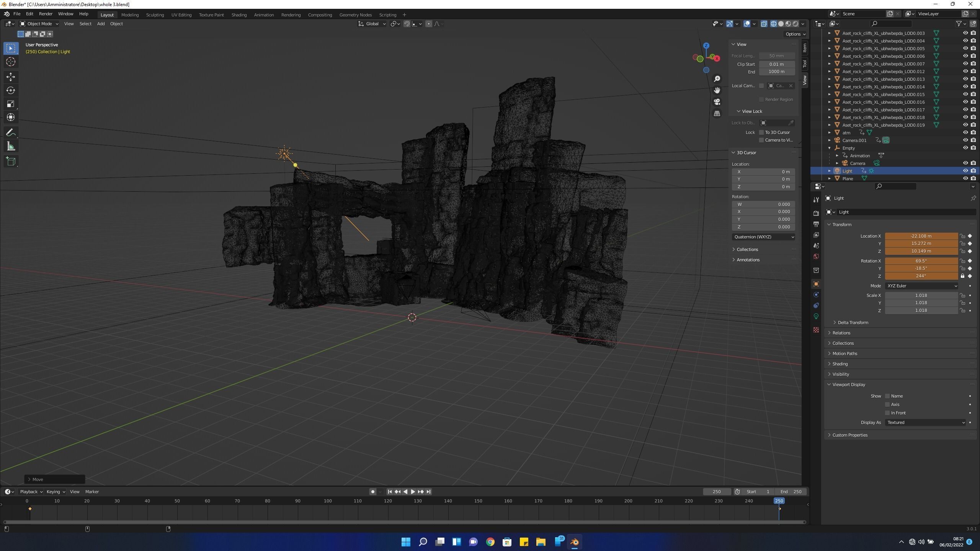Select the Rotate tool
980x551 pixels.
pos(11,90)
